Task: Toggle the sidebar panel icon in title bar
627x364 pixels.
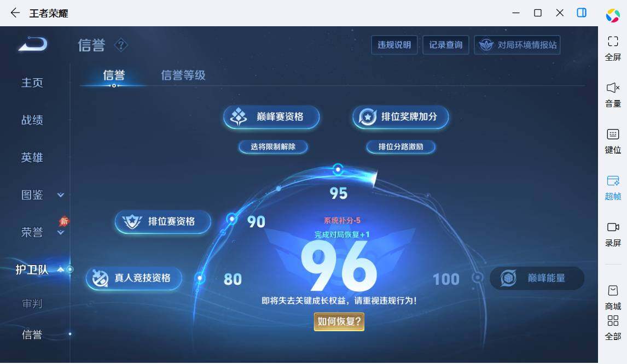Action: click(582, 13)
